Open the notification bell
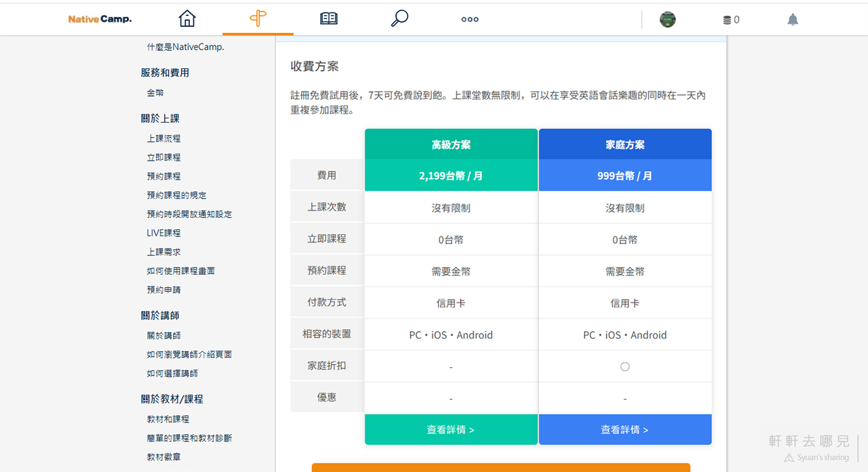This screenshot has width=868, height=472. (793, 20)
